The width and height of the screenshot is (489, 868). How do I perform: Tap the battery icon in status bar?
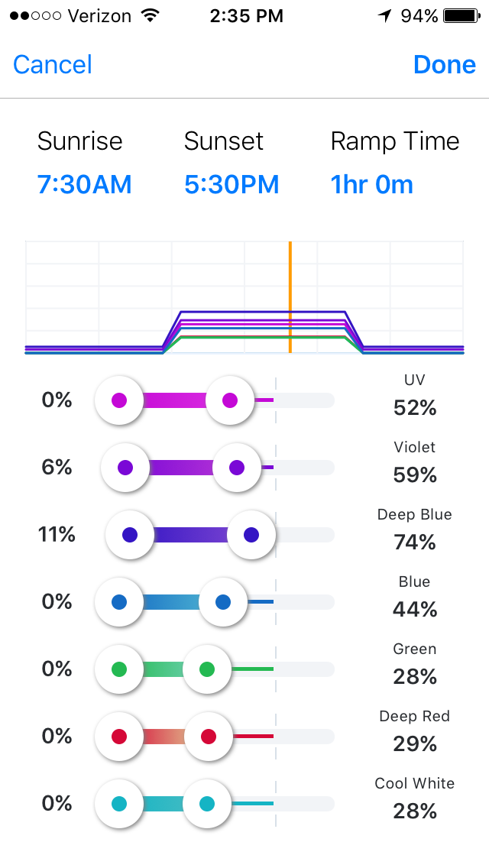[461, 16]
